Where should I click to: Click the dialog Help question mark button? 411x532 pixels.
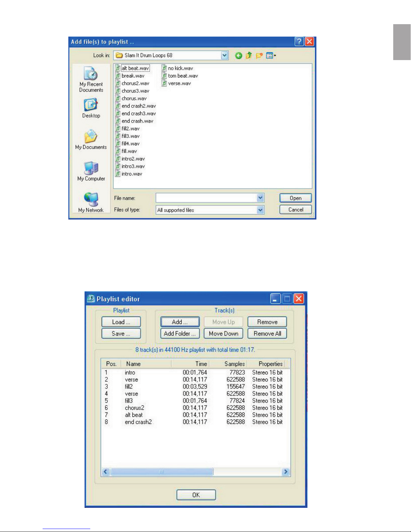[299, 42]
